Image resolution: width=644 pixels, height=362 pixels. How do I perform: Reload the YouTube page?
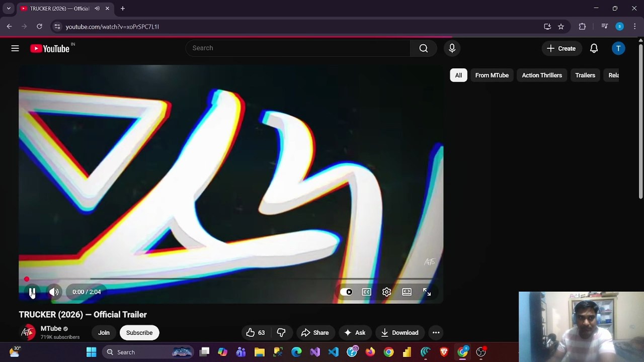[39, 27]
